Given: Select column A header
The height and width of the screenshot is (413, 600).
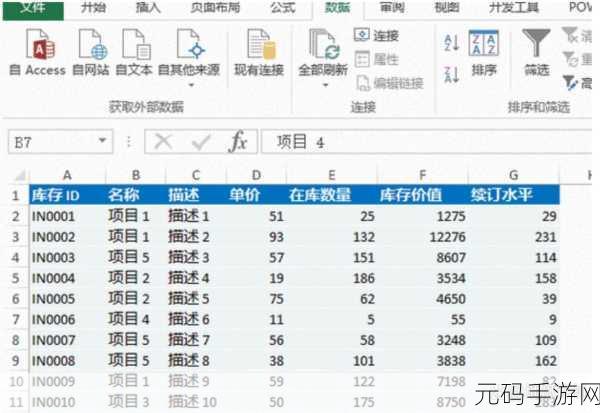Looking at the screenshot, I should click(67, 175).
